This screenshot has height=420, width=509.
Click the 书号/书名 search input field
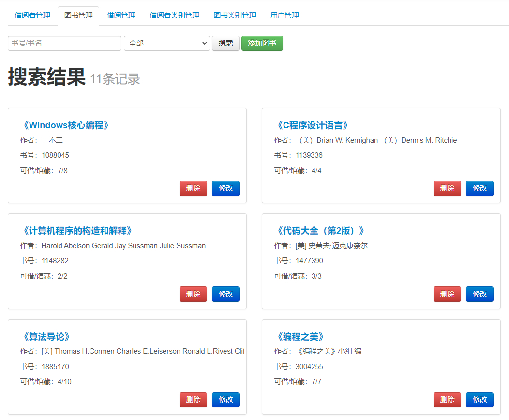(x=64, y=43)
